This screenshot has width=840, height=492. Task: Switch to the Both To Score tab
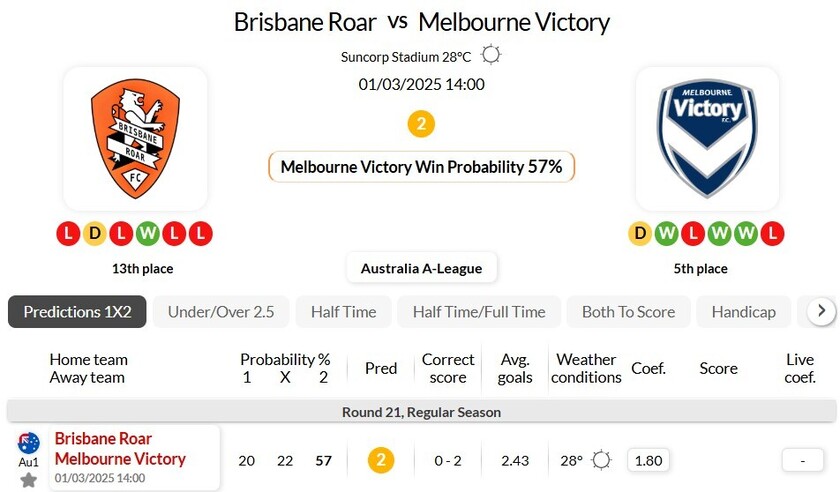[628, 312]
